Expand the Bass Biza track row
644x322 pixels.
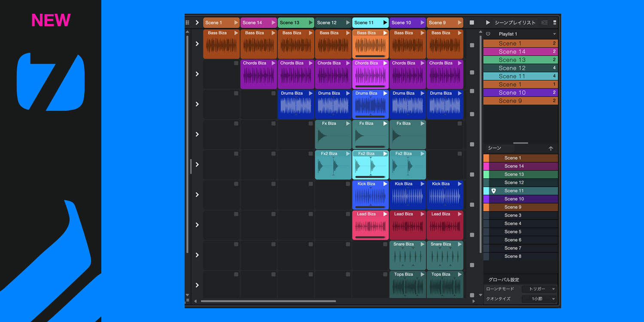pos(197,44)
